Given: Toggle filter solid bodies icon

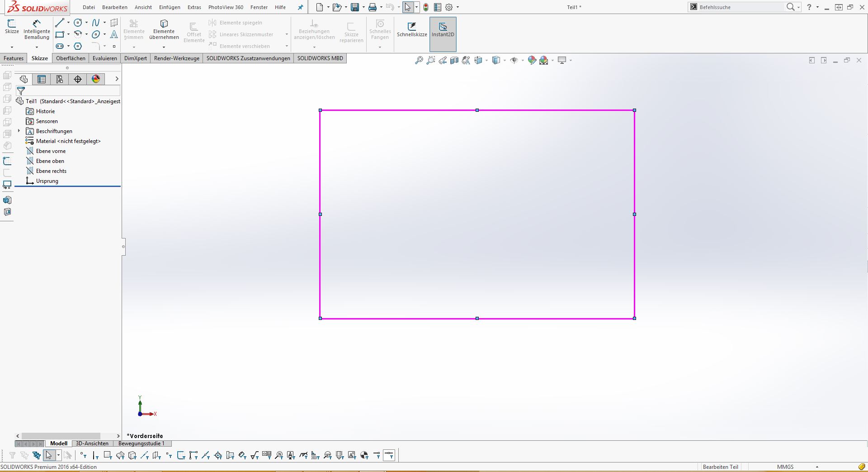Looking at the screenshot, I should (x=132, y=455).
